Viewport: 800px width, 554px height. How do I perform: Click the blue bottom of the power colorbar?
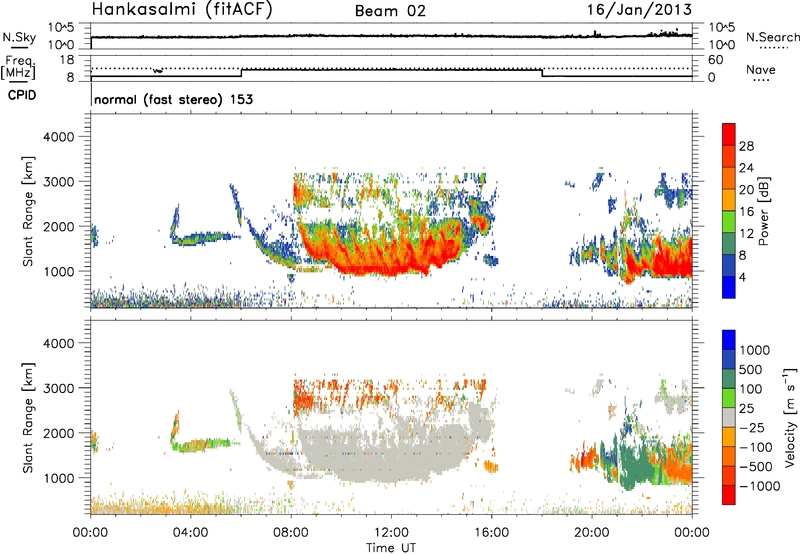(x=729, y=288)
